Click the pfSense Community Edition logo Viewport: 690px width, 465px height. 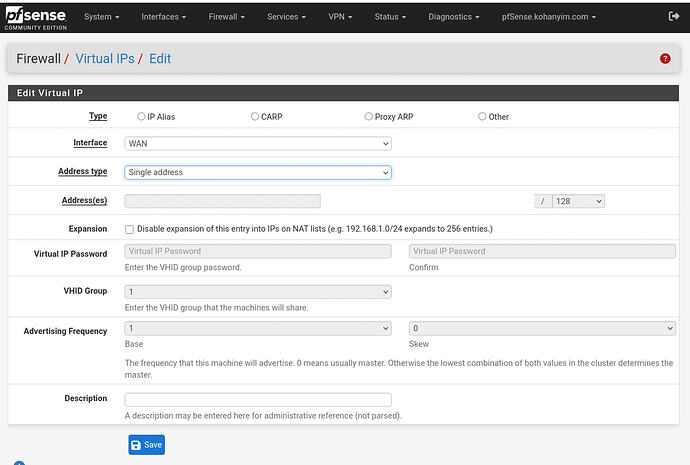coord(36,18)
